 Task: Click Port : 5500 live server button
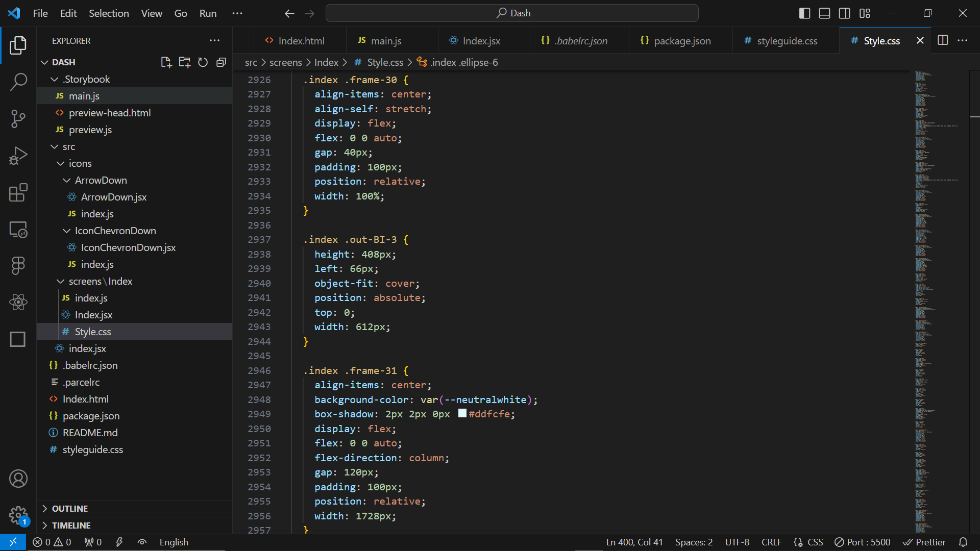pyautogui.click(x=863, y=542)
